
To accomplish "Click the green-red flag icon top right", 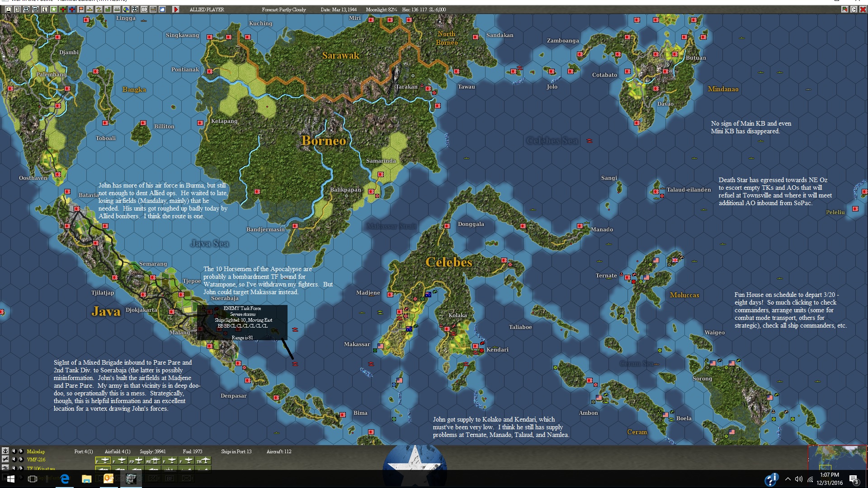I will [844, 9].
